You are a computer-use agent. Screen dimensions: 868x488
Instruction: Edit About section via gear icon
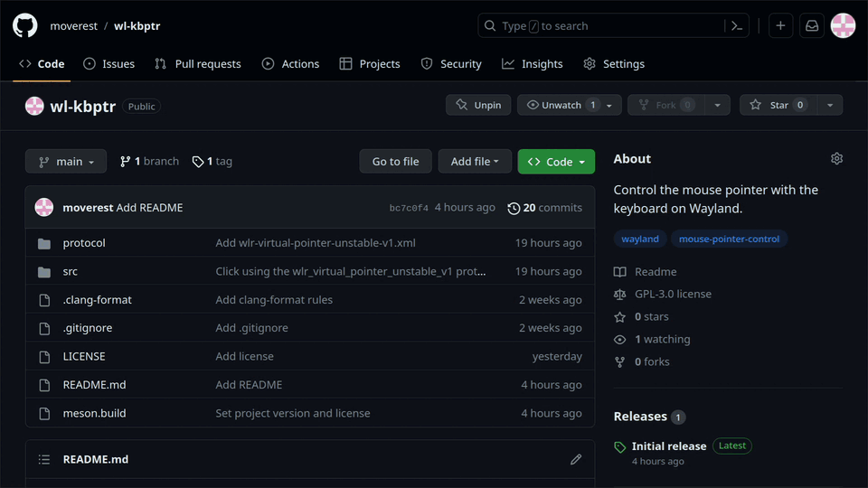pyautogui.click(x=836, y=159)
